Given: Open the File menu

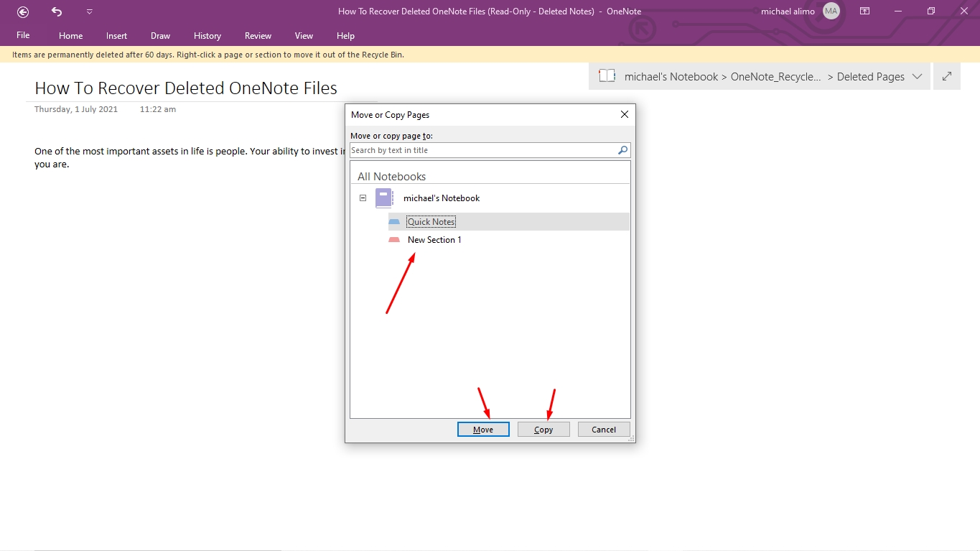Looking at the screenshot, I should (23, 35).
